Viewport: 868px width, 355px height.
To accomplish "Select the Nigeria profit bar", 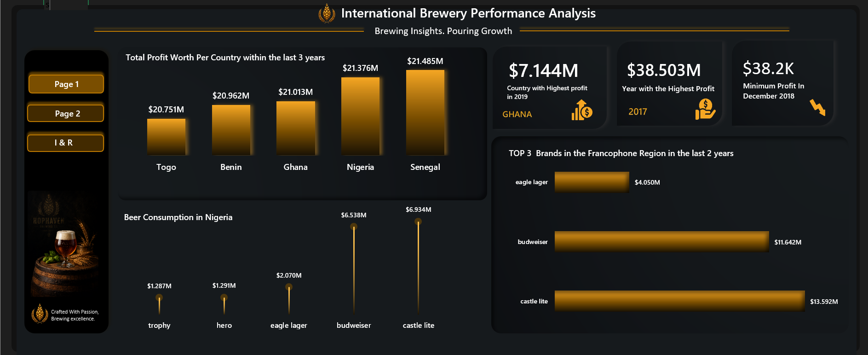I will pyautogui.click(x=360, y=116).
